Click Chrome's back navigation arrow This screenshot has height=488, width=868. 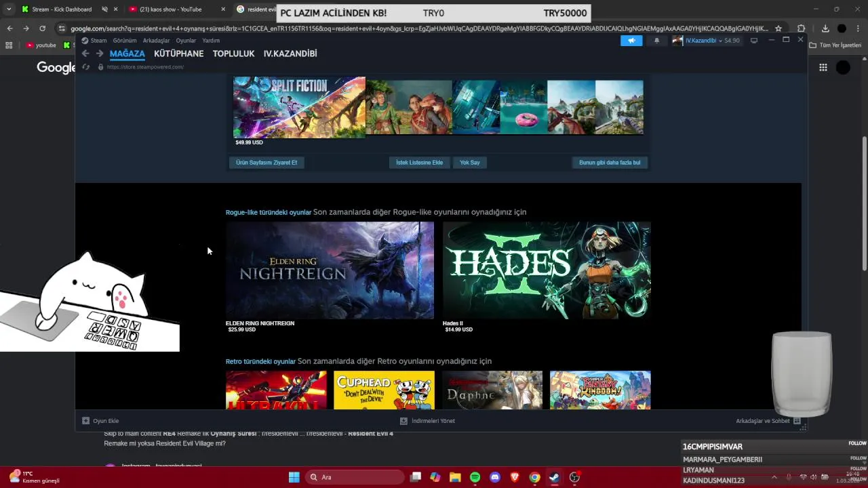point(9,28)
